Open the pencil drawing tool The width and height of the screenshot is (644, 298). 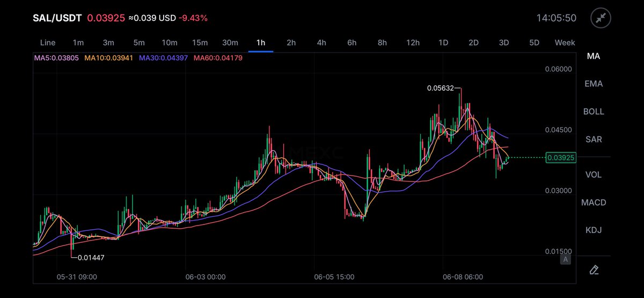[594, 270]
